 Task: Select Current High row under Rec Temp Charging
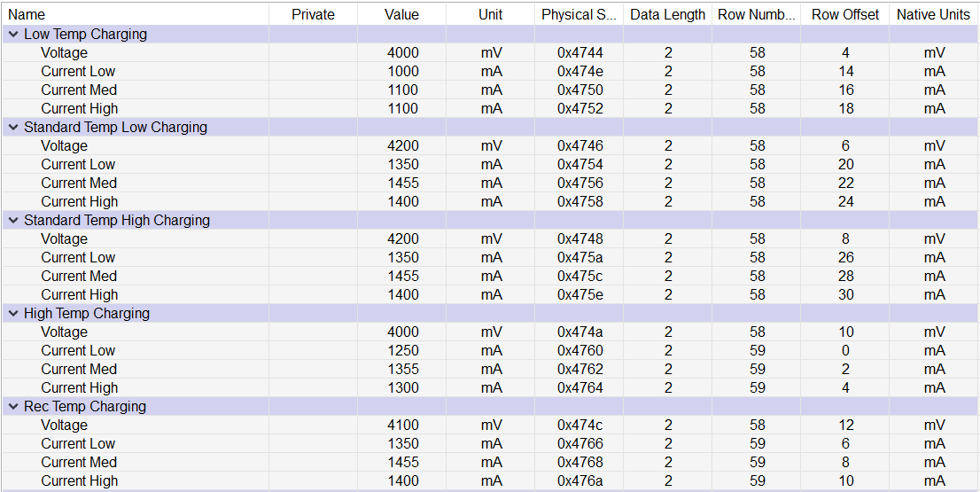[79, 481]
